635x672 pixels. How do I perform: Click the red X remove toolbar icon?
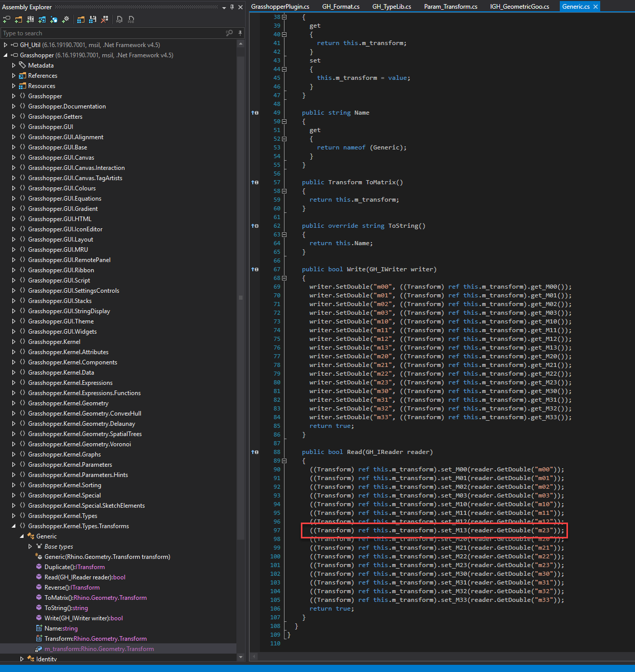point(104,19)
